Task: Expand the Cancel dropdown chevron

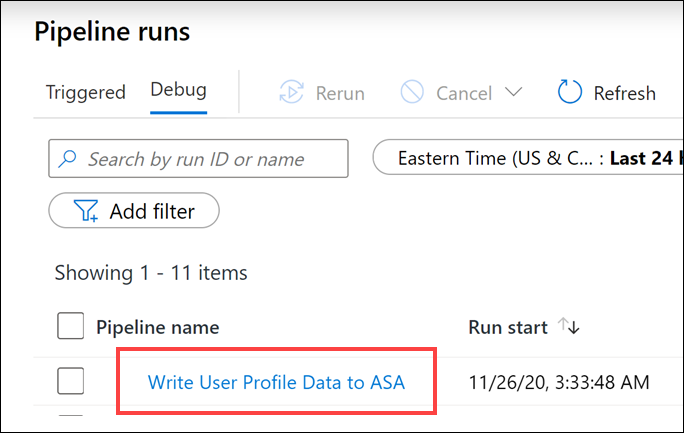Action: click(x=513, y=93)
